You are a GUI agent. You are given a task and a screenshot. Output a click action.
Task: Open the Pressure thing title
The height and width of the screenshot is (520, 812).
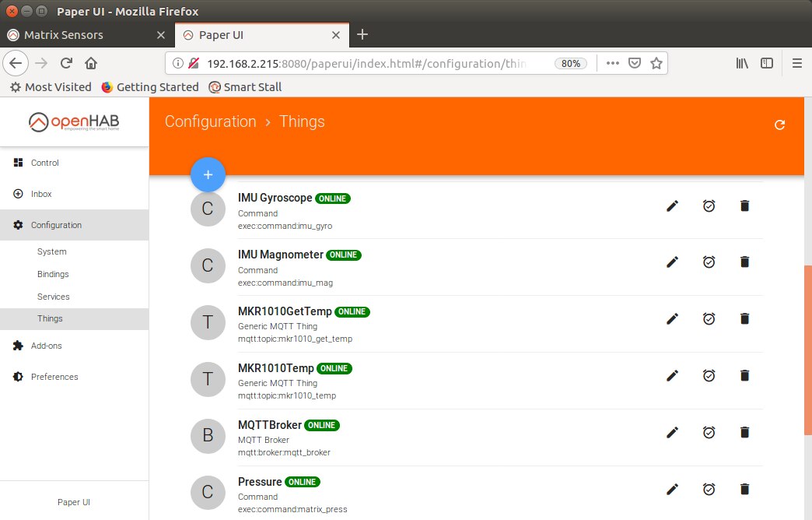(260, 482)
